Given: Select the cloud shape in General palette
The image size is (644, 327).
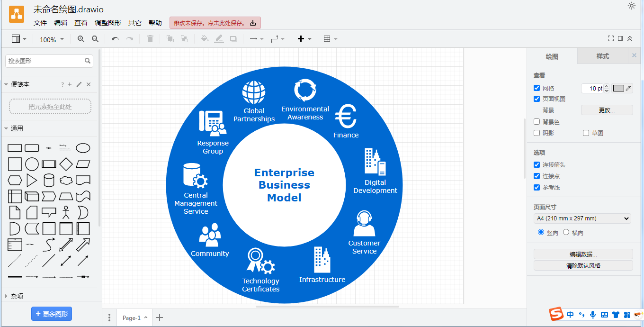Looking at the screenshot, I should pyautogui.click(x=66, y=181).
